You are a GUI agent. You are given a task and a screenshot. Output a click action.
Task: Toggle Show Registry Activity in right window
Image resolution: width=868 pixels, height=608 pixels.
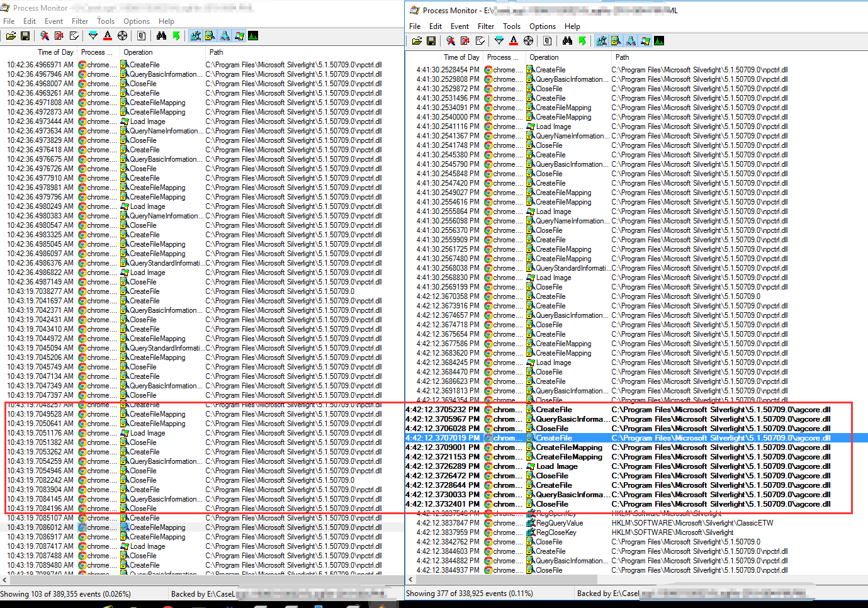pyautogui.click(x=602, y=41)
